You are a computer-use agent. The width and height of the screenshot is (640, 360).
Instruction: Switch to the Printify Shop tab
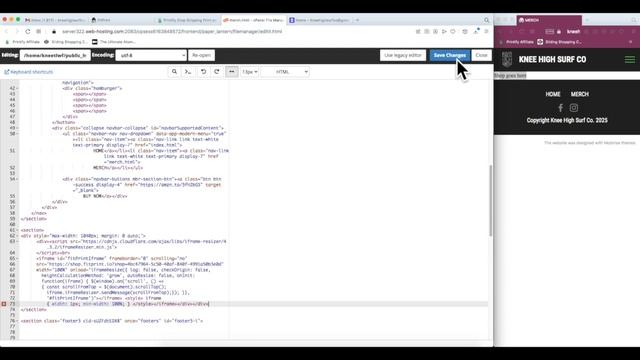(x=187, y=20)
